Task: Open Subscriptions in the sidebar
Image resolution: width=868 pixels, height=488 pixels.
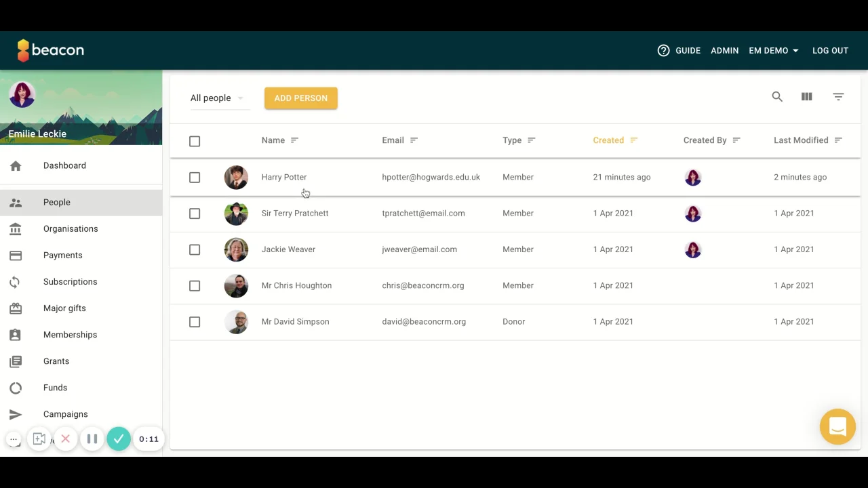Action: (x=81, y=281)
